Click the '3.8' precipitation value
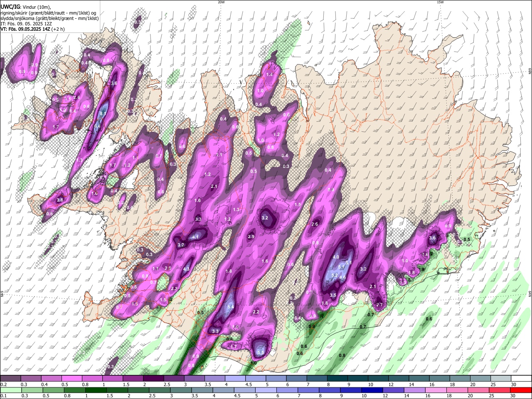The width and height of the screenshot is (532, 399). click(x=60, y=200)
